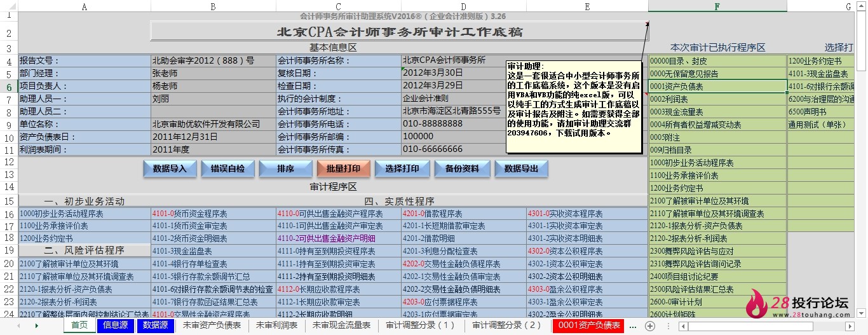Run the 错误自检 error check button

[227, 168]
